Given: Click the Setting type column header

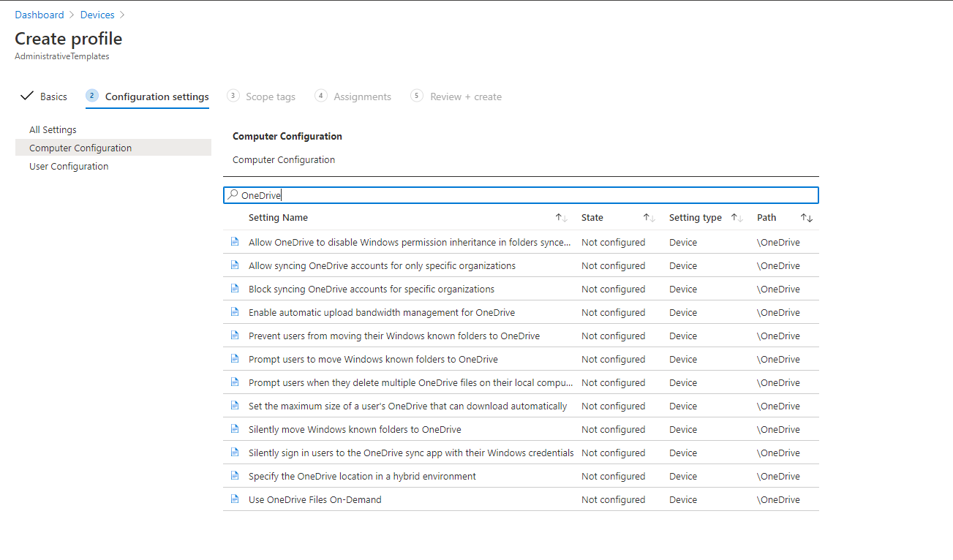Looking at the screenshot, I should [696, 217].
